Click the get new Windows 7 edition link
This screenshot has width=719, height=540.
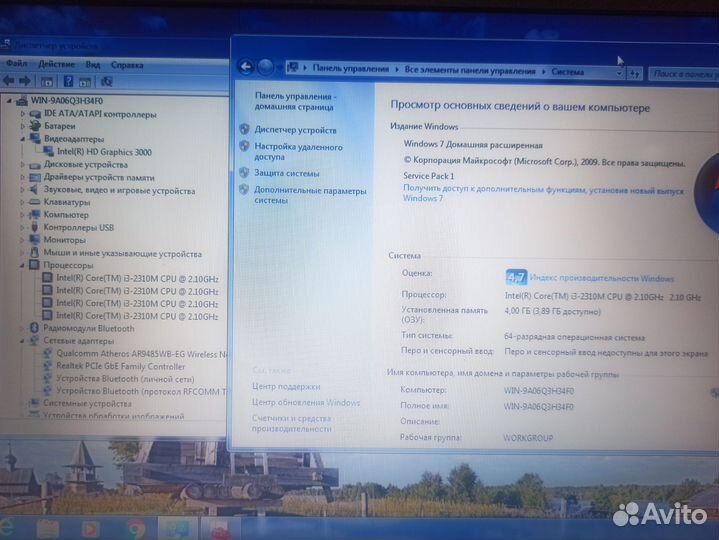(543, 194)
